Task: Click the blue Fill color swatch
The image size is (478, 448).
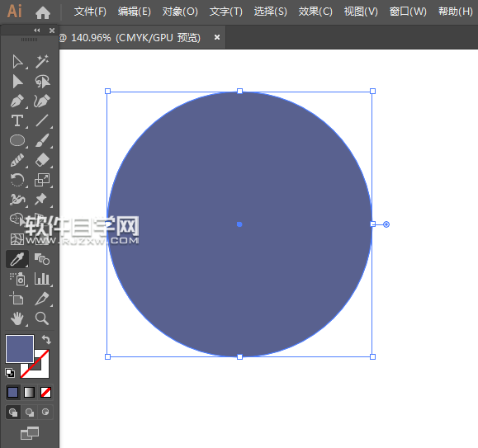Action: [20, 349]
